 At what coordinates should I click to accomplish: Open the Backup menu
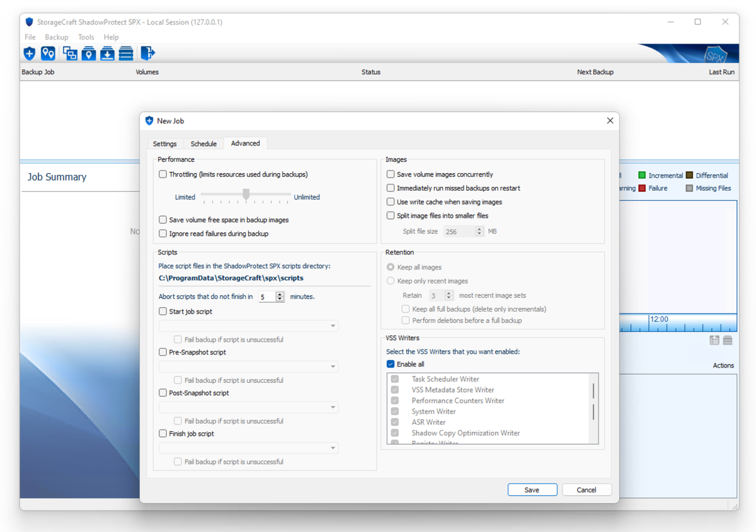click(x=56, y=37)
